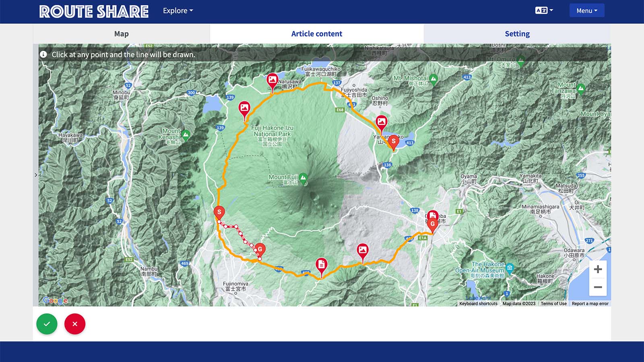Zoom out on the map
The width and height of the screenshot is (644, 362).
(x=598, y=287)
